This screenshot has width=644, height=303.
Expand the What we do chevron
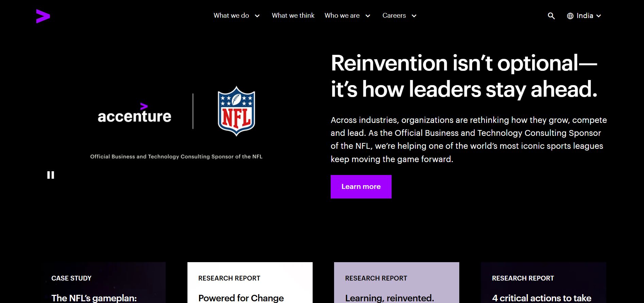[x=257, y=16]
